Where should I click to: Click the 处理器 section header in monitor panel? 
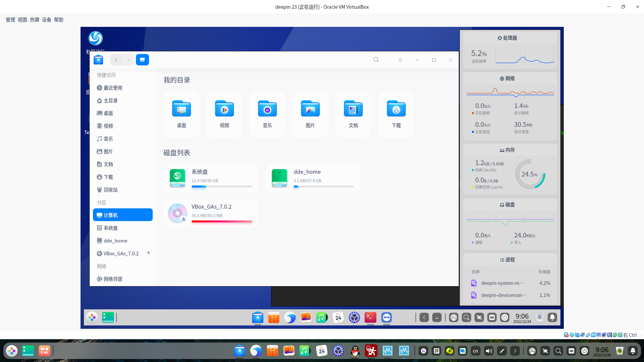tap(507, 38)
